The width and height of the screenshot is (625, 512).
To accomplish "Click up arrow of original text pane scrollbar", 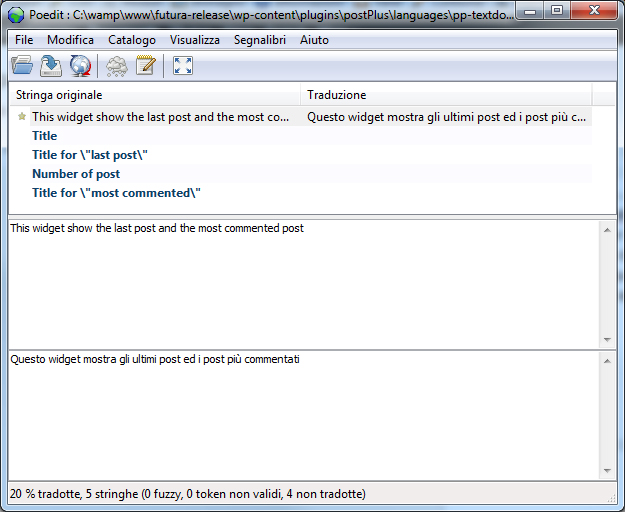I will (607, 230).
